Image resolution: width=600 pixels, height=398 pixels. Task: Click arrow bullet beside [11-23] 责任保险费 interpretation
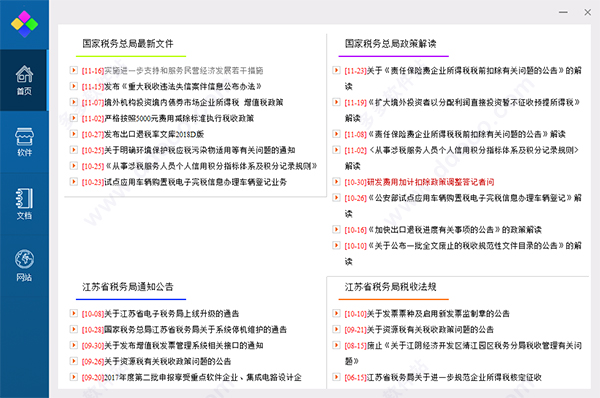pyautogui.click(x=336, y=70)
